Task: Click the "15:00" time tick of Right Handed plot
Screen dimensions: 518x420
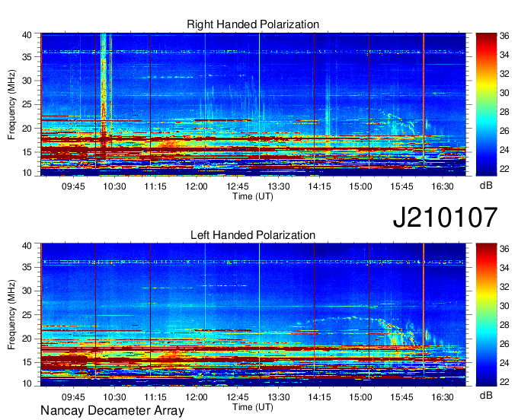Action: [x=361, y=186]
